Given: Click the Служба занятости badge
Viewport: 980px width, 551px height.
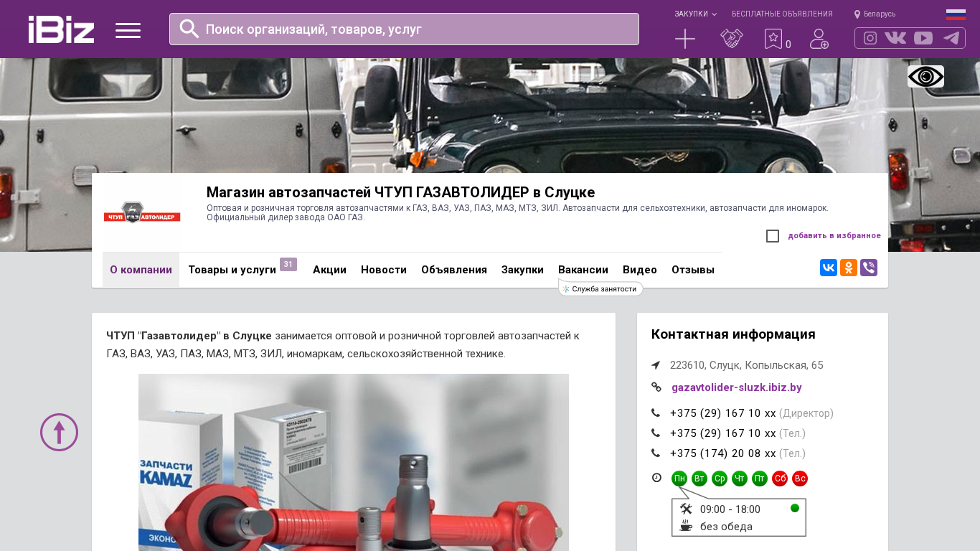Looking at the screenshot, I should 601,288.
